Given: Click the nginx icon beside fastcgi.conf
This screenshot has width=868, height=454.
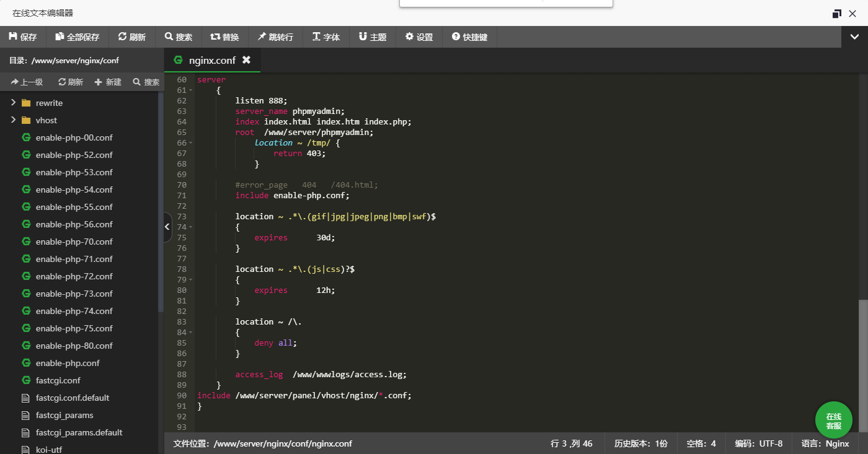Looking at the screenshot, I should (26, 380).
